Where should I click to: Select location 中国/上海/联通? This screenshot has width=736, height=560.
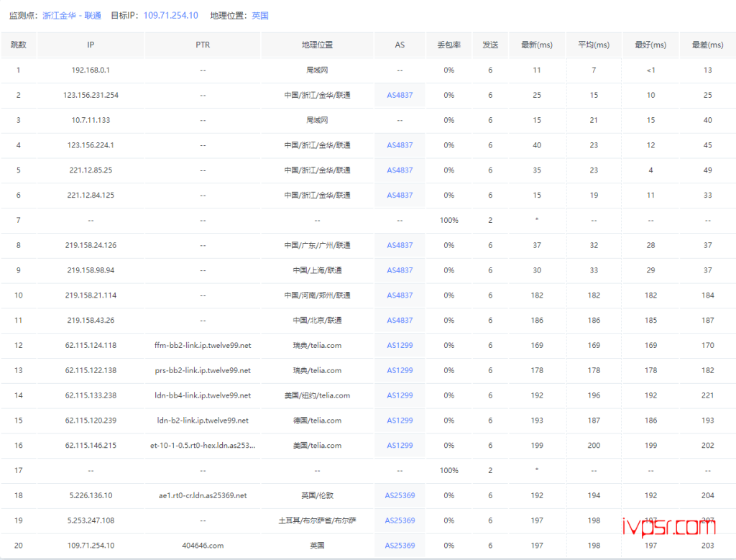click(317, 270)
